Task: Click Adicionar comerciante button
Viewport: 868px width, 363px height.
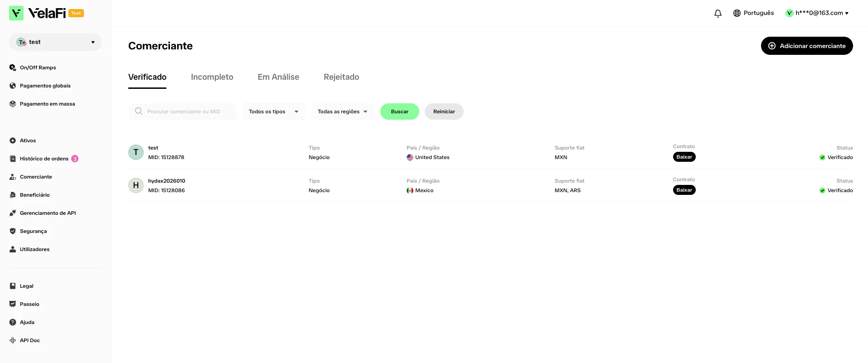Action: 807,46
